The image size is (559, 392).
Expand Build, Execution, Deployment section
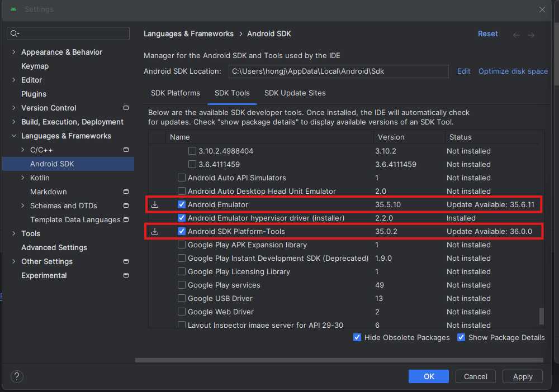14,122
